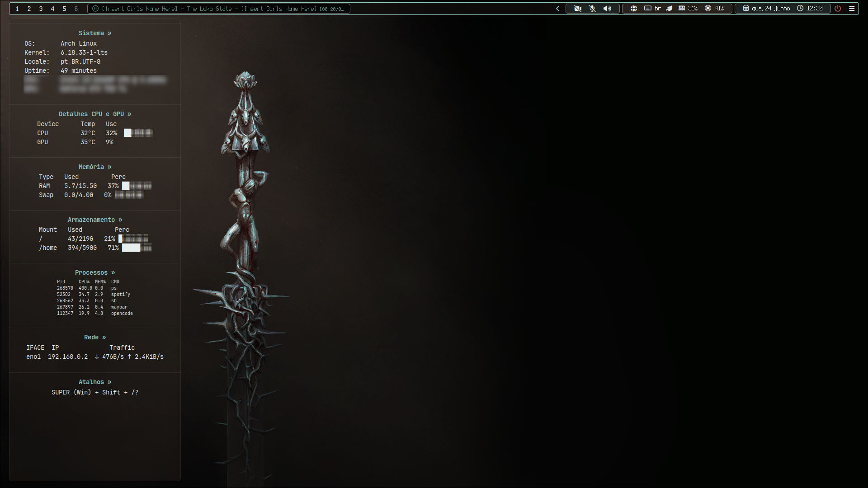Switch to workspace 3
Viewport: 868px width, 488px height.
tap(41, 9)
